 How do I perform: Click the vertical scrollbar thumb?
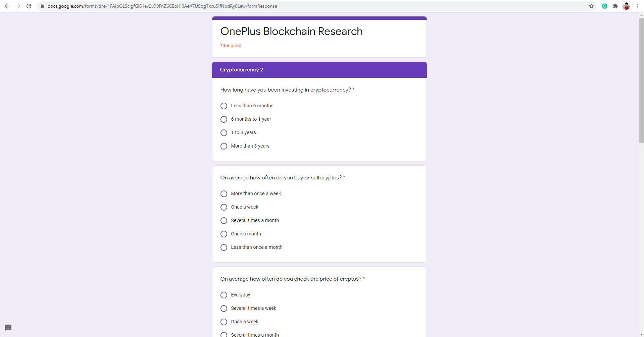point(641,80)
